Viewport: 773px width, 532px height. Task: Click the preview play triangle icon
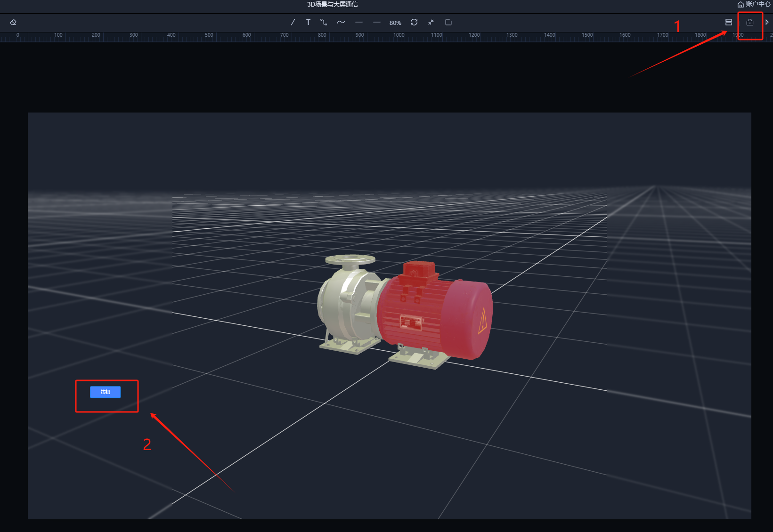(767, 22)
